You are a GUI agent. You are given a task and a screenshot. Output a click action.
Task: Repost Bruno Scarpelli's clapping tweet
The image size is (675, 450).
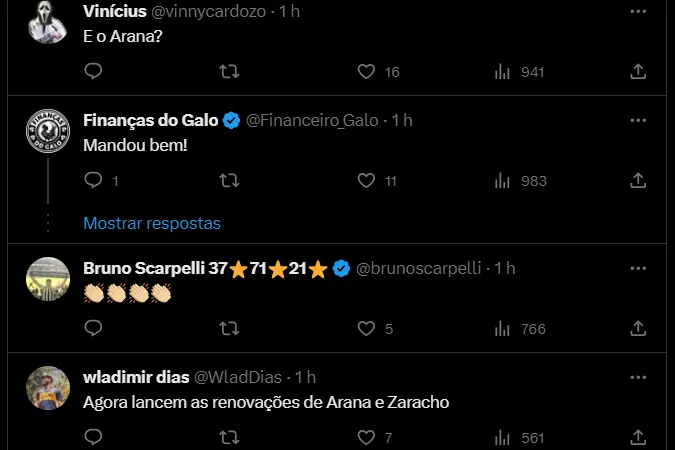(229, 328)
